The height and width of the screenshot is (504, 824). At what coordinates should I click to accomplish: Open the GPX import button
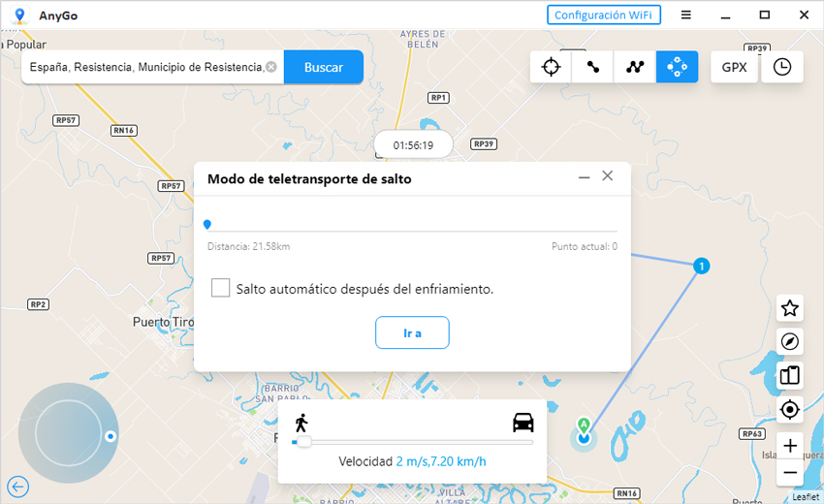click(x=734, y=67)
